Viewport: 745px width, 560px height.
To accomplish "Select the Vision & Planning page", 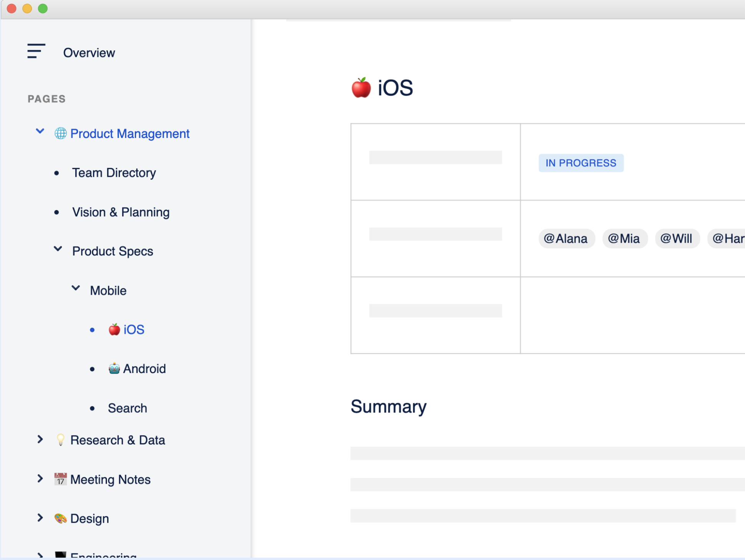I will coord(120,212).
